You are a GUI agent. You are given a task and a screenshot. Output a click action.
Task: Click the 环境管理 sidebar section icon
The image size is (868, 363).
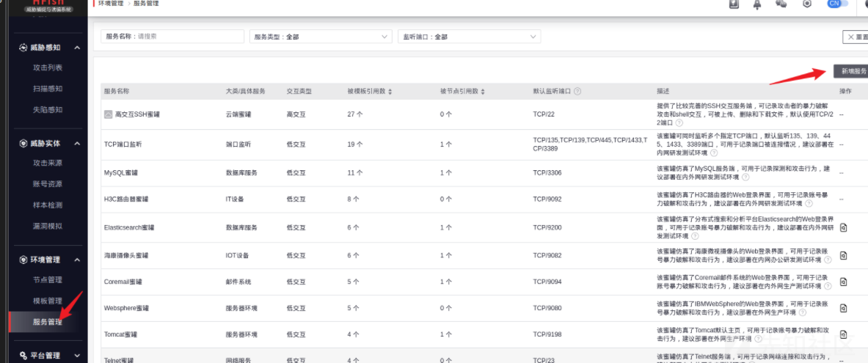coord(23,260)
